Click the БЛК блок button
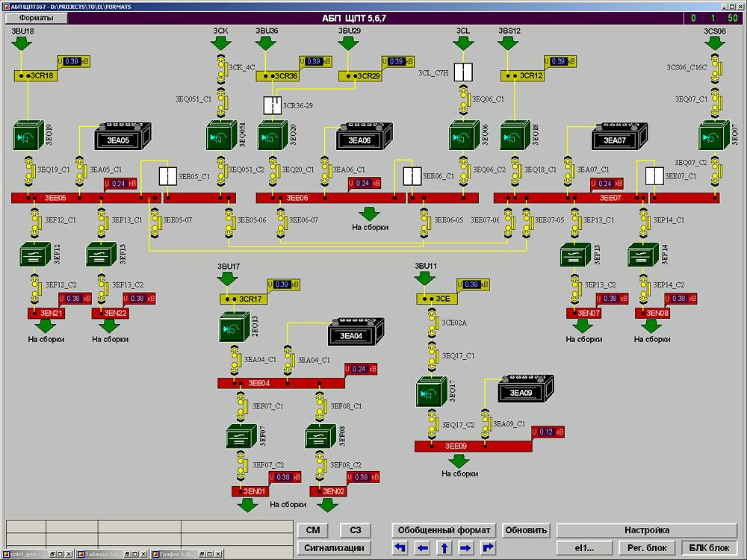Viewport: 747px width, 560px height. (709, 547)
